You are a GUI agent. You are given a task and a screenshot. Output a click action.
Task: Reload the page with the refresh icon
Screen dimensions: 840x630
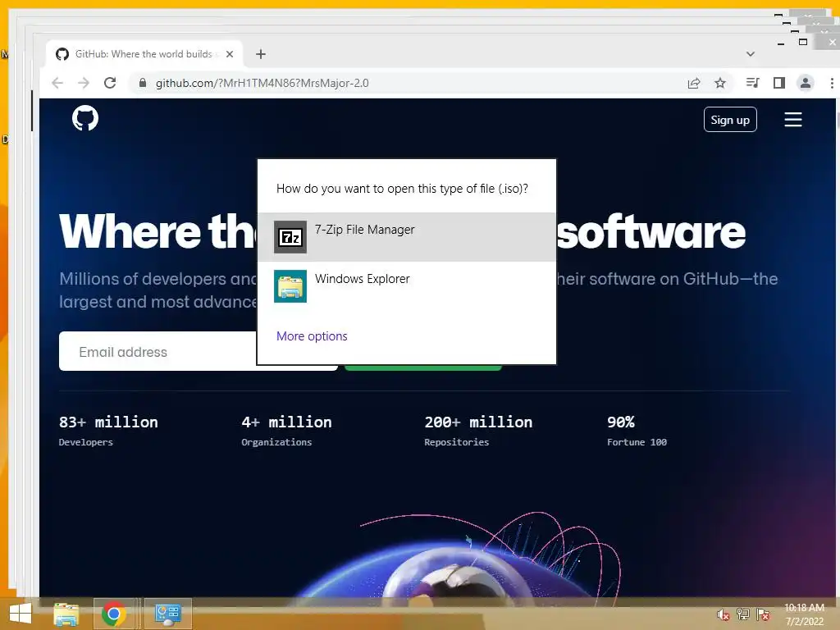[x=110, y=83]
